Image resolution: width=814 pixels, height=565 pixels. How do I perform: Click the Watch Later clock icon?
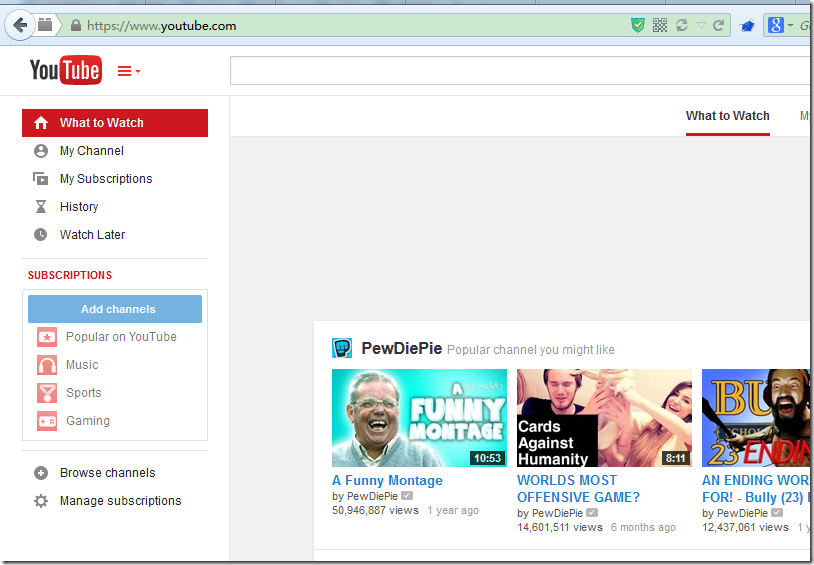[x=40, y=235]
